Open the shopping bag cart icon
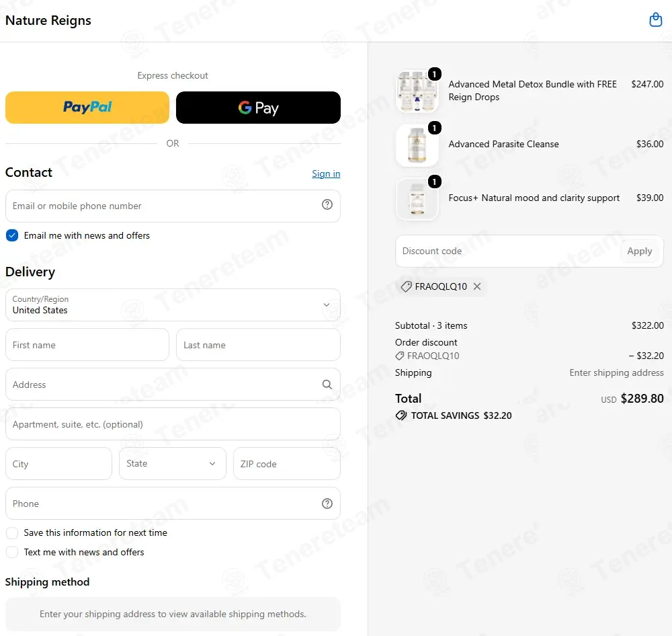Viewport: 672px width, 636px height. 655,19
